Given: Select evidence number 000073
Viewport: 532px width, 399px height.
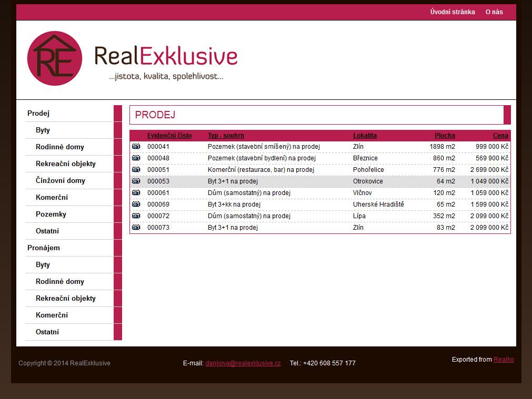Looking at the screenshot, I should (x=158, y=227).
